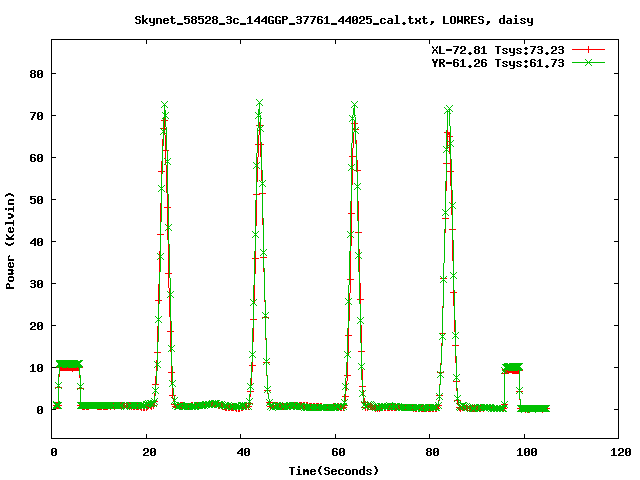The image size is (640, 480).
Task: Click the peak of the second spike near 44 seconds
Action: point(259,102)
